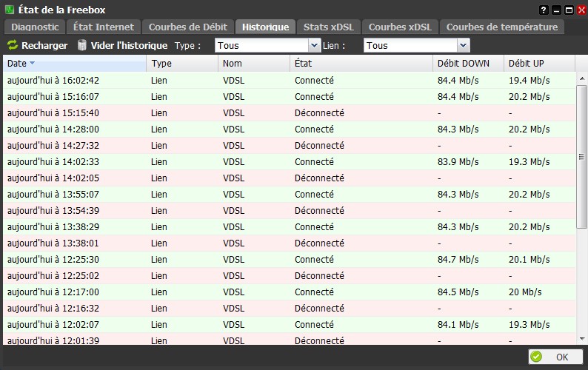Switch to the Diagnostic tab

pos(35,27)
